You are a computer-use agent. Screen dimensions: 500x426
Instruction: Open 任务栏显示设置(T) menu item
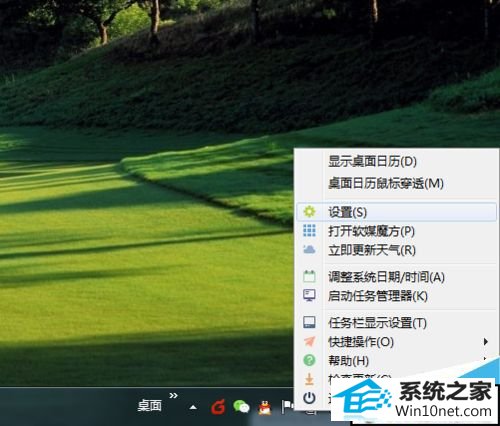[x=396, y=323]
